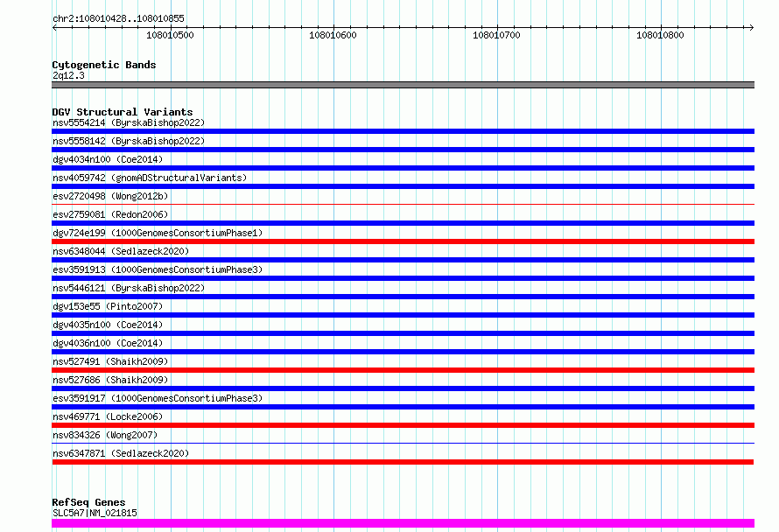Click the 108010500 ruler position label
This screenshot has width=779, height=532.
[170, 35]
